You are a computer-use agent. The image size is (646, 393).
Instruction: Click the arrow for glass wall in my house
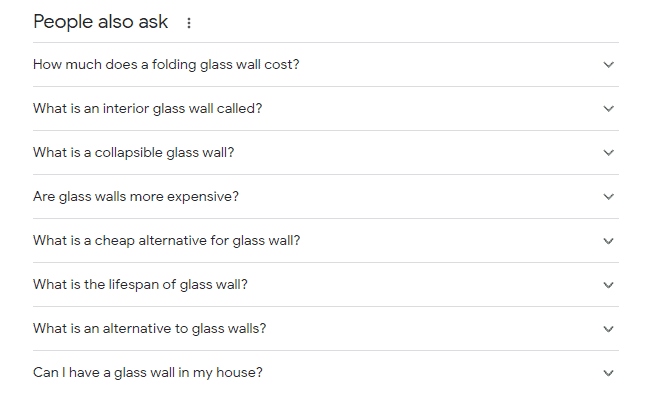(x=609, y=373)
